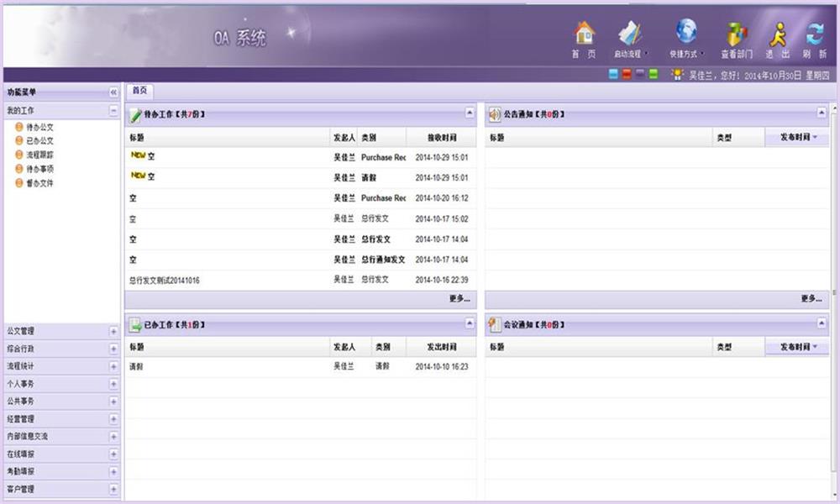
Task: Expand the 经营管理 section plus button
Action: point(113,419)
